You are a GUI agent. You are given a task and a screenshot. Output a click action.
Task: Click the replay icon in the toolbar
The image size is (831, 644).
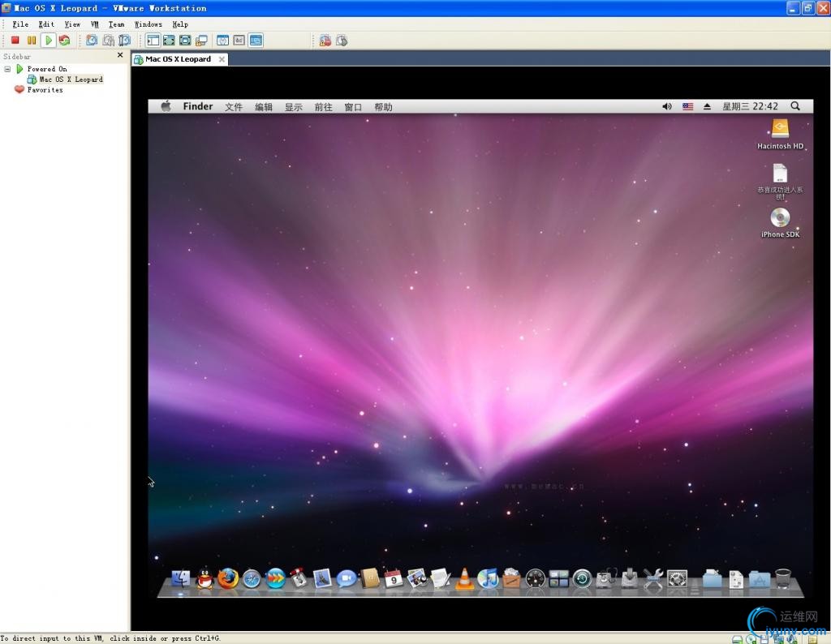point(342,41)
